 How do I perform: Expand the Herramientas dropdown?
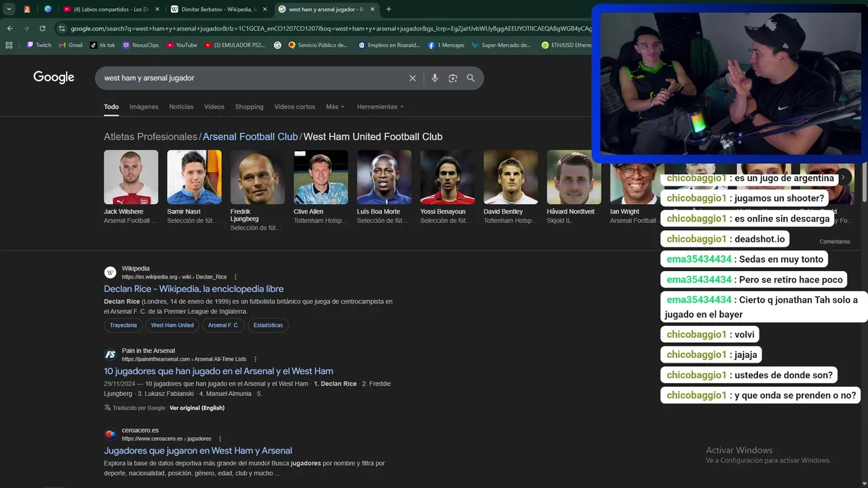pos(380,106)
